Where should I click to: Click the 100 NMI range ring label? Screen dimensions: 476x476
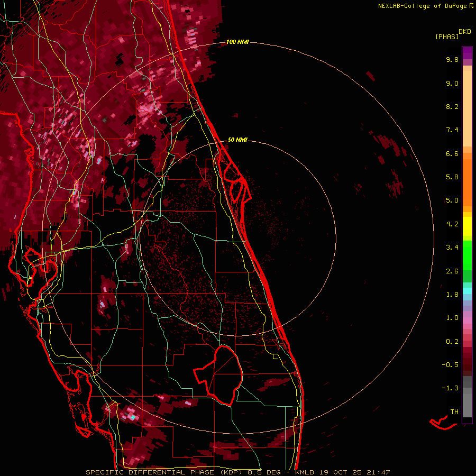237,42
